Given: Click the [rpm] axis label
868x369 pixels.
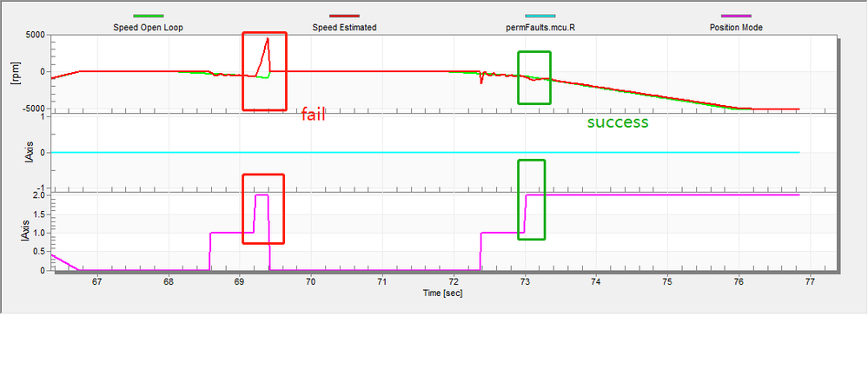Looking at the screenshot, I should (15, 72).
